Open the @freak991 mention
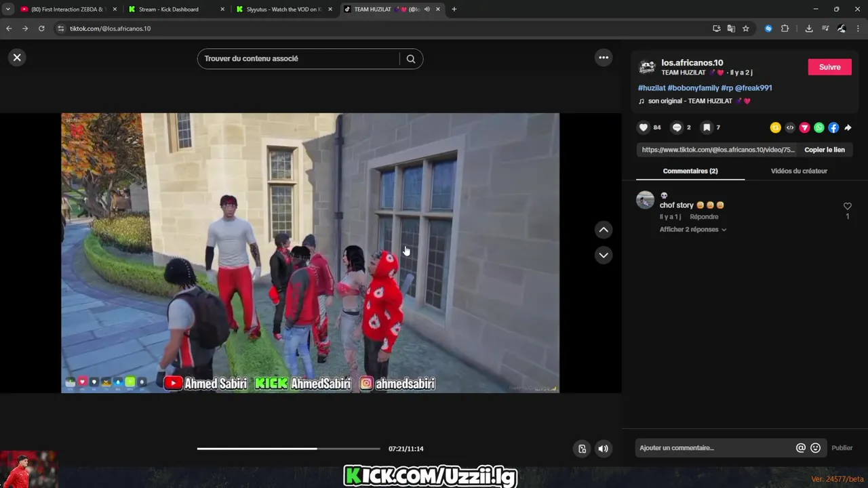Screen dimensions: 868x488 tap(753, 88)
